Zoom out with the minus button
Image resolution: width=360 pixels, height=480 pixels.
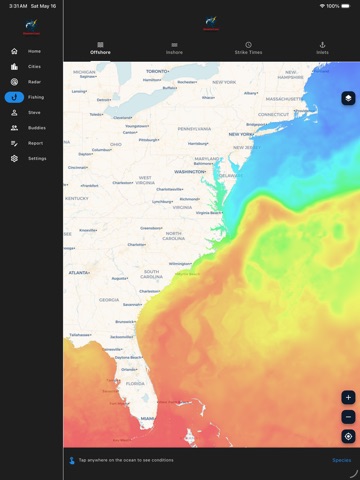(x=348, y=417)
